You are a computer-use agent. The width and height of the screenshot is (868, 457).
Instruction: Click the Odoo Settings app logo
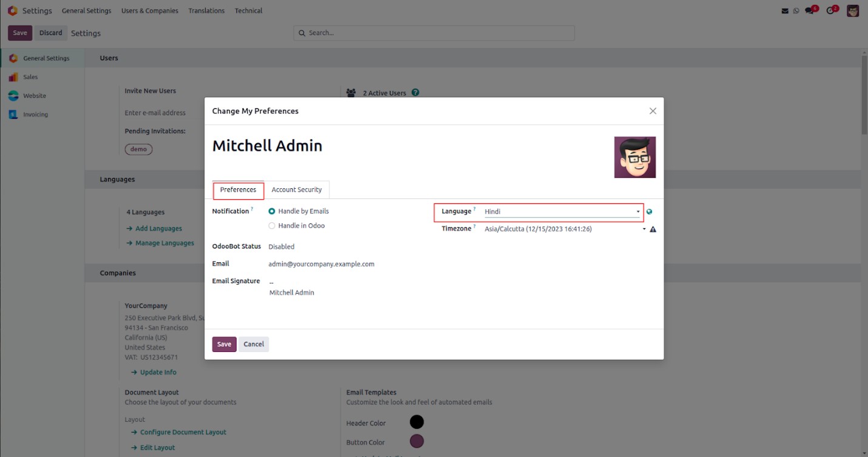(12, 11)
